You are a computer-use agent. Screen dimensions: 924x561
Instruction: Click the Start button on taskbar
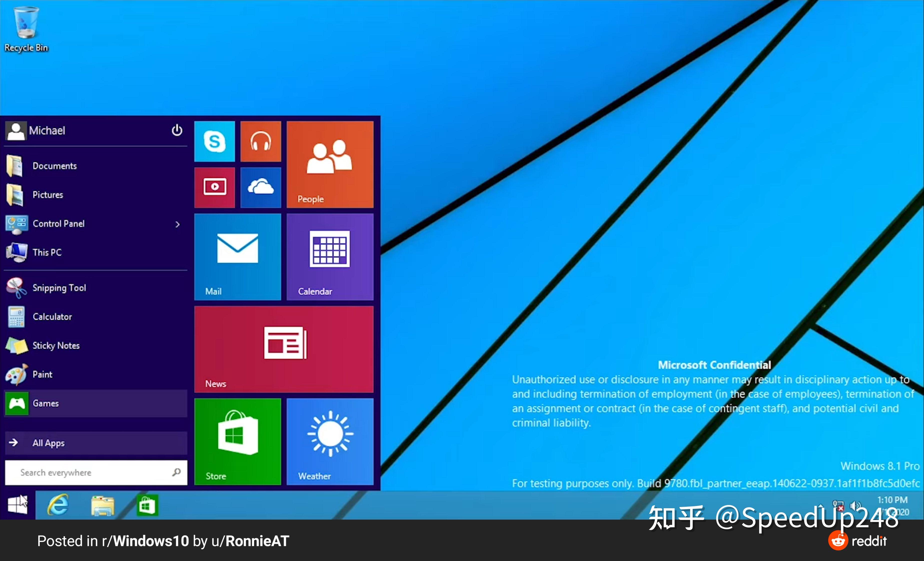[x=18, y=504]
